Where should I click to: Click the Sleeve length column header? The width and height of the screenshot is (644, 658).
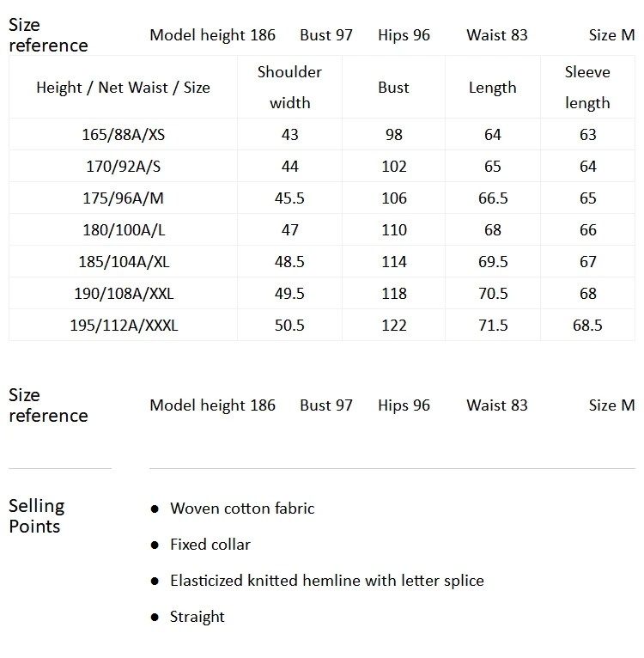(x=587, y=88)
